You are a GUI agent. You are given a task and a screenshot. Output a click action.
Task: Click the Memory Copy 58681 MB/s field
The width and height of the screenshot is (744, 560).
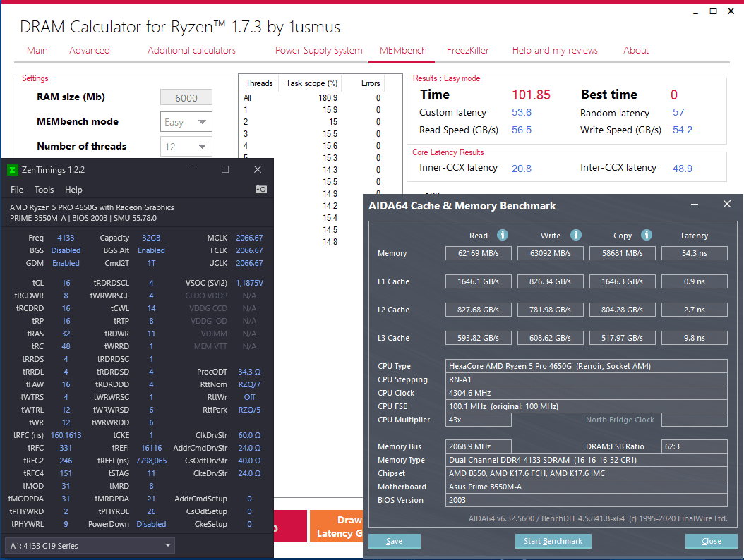pyautogui.click(x=622, y=253)
